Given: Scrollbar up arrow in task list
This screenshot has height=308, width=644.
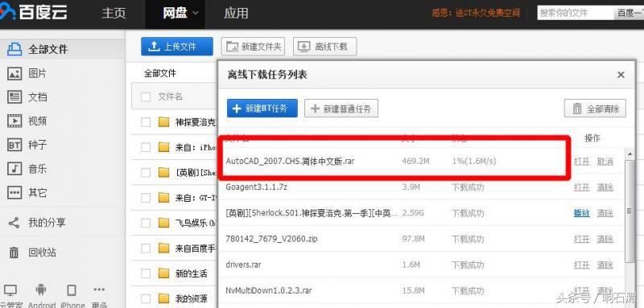Looking at the screenshot, I should pos(629,154).
